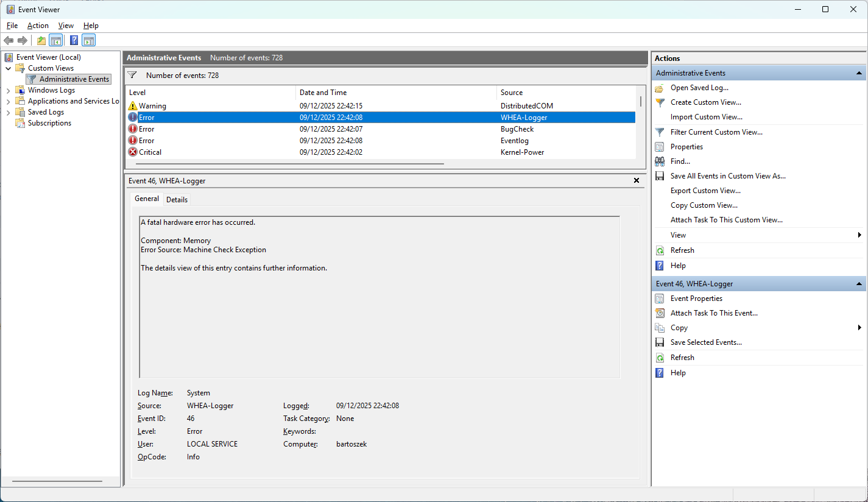Click the Find binoculars icon

[659, 161]
